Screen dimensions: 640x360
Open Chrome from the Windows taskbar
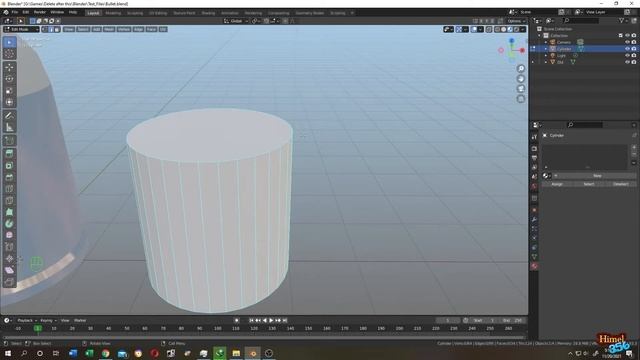pyautogui.click(x=106, y=353)
